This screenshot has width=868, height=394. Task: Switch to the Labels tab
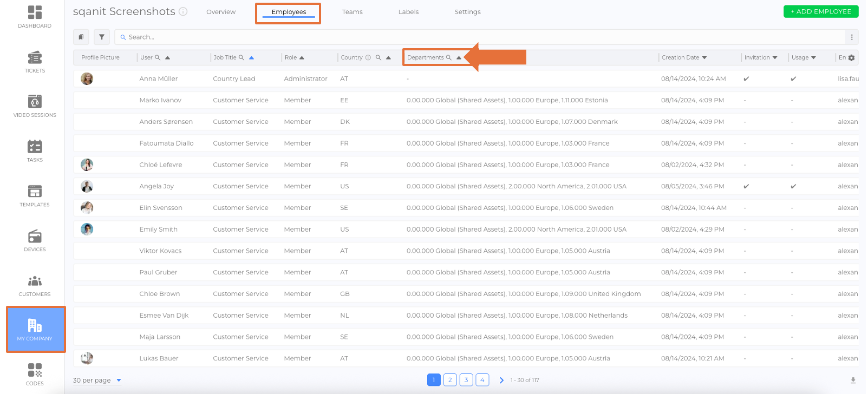tap(408, 12)
